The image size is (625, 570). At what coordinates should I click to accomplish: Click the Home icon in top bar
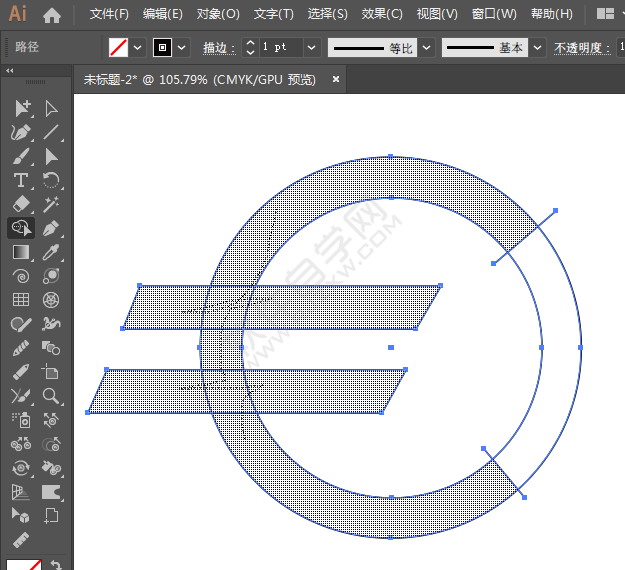click(52, 14)
